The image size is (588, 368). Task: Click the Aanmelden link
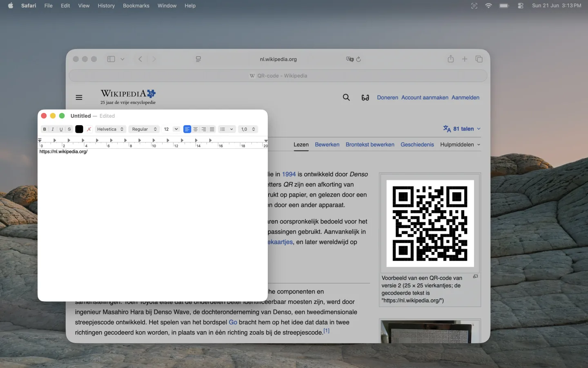pos(465,97)
